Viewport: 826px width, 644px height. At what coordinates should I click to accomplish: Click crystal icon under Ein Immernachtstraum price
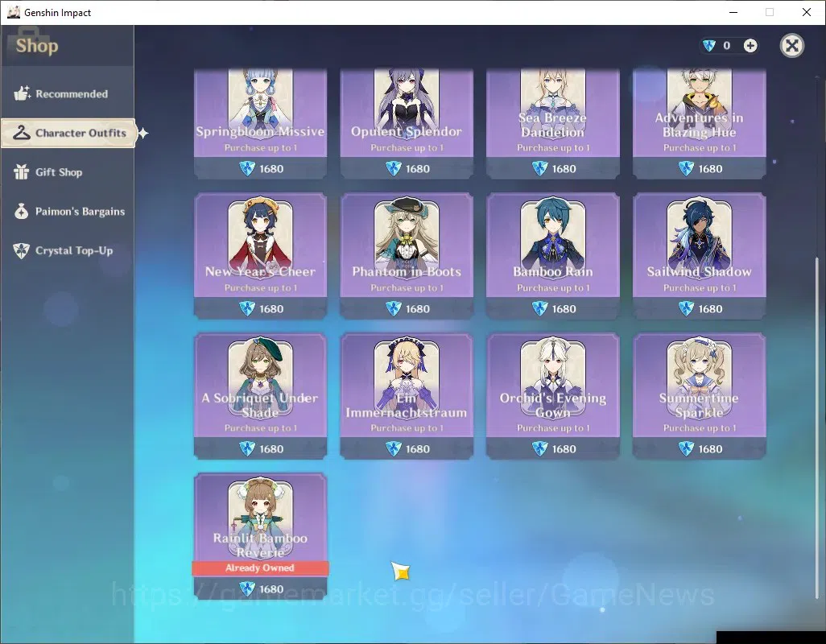(x=394, y=448)
